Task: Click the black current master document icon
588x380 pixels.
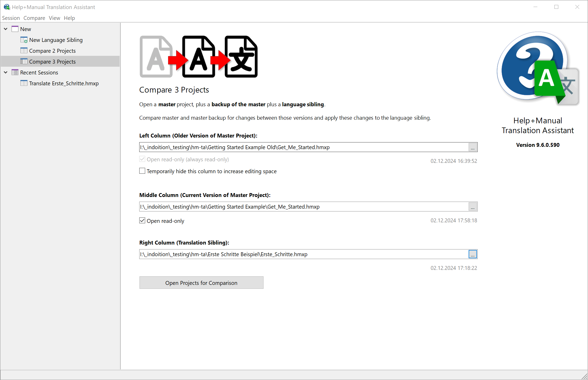Action: pyautogui.click(x=198, y=57)
